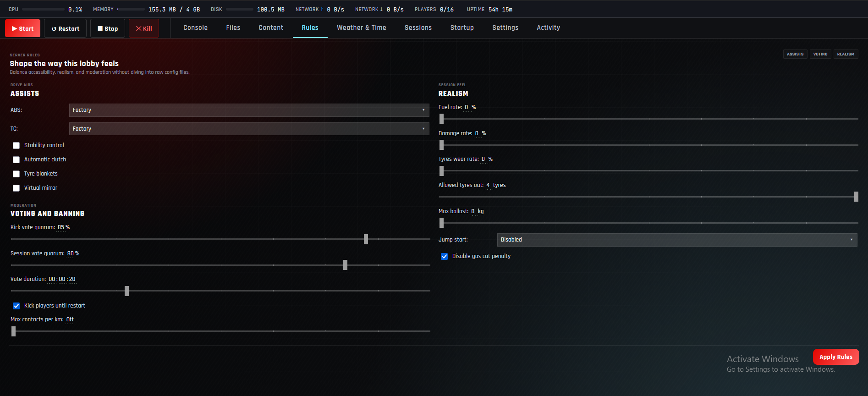Click the memory usage 155.3 MB readout
This screenshot has width=868, height=396.
click(174, 10)
